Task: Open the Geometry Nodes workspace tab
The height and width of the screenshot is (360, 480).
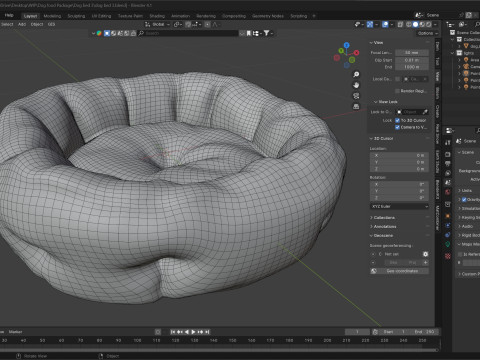Action: click(x=268, y=16)
